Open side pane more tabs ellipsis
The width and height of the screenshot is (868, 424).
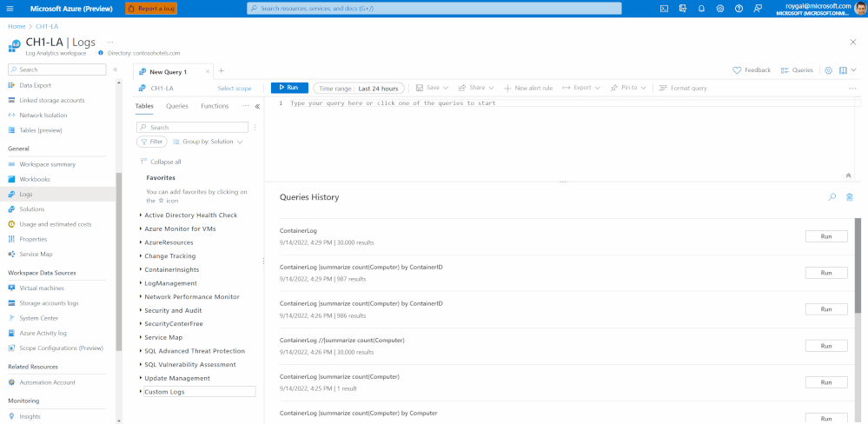(245, 106)
